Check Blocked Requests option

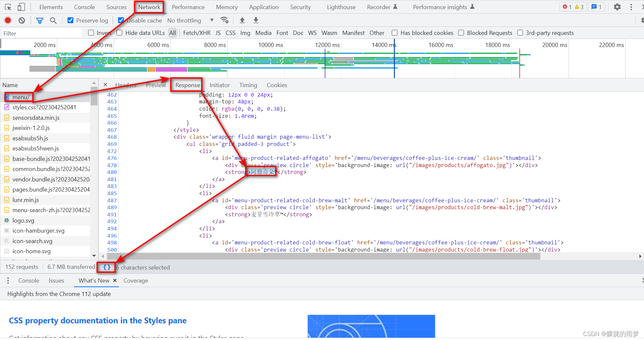(x=461, y=33)
